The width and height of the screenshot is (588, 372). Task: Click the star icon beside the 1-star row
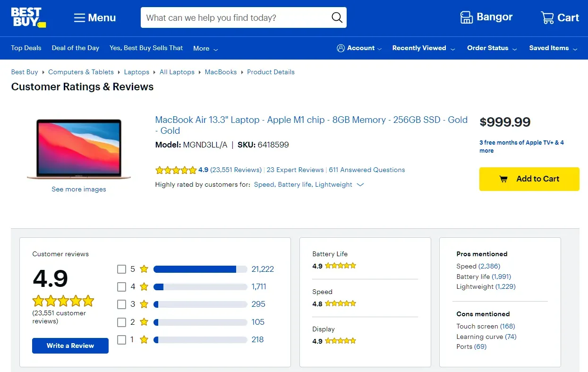tap(144, 339)
